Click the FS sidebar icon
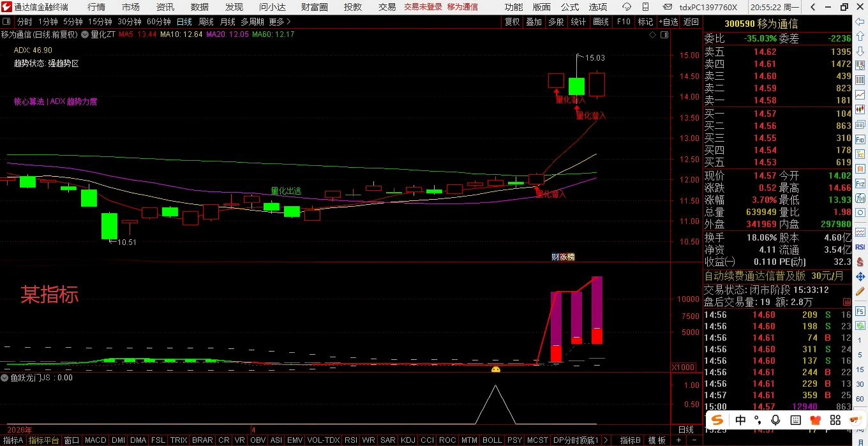Viewport: 868px width, 446px height. (860, 311)
